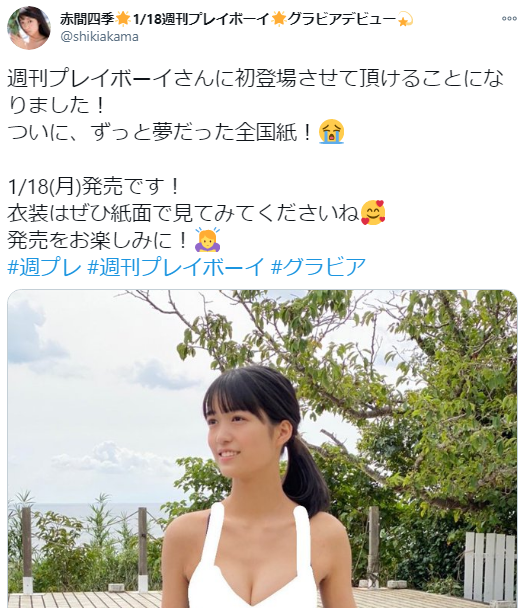Viewport: 526px width, 608px height.
Task: Open the #週プレ hashtag
Action: pyautogui.click(x=45, y=267)
